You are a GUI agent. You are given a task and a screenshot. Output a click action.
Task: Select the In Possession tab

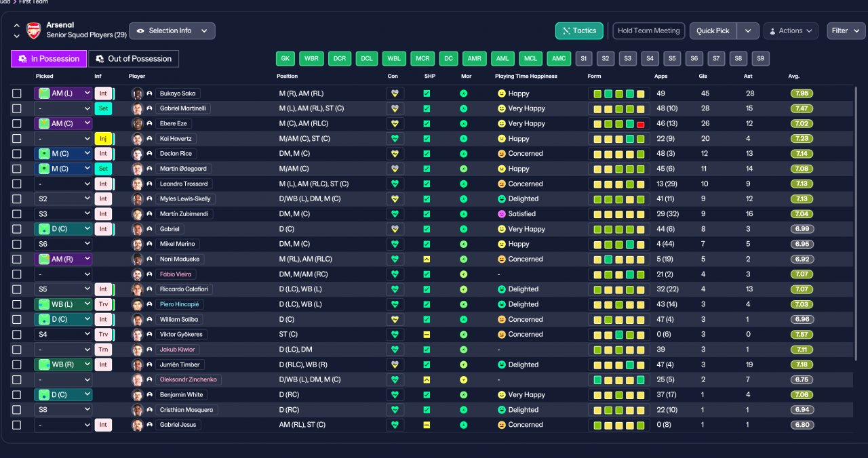(49, 59)
